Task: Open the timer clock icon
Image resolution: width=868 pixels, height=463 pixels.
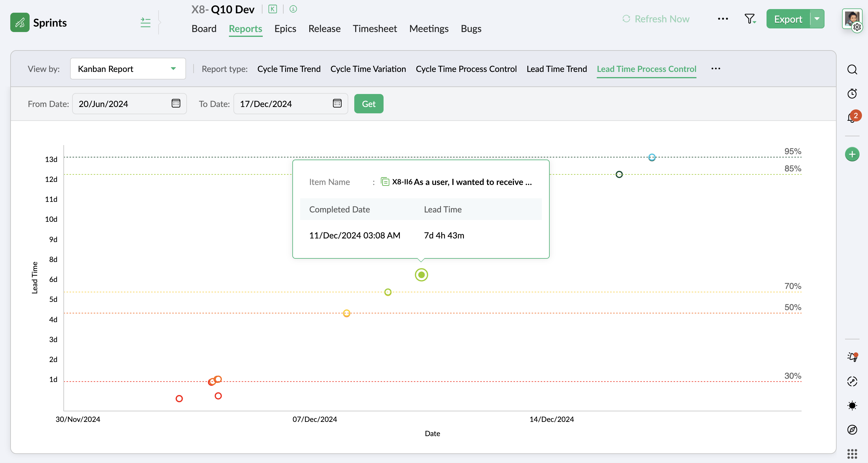Action: 852,93
